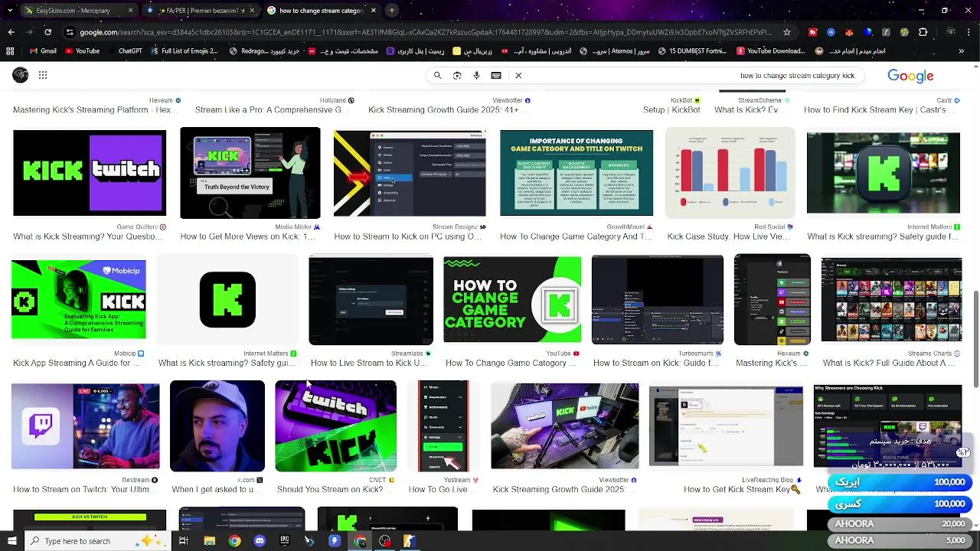Open the 15 DUMBEST Fortni... bookmark
Viewport: 980px width, 551px height.
coord(691,51)
